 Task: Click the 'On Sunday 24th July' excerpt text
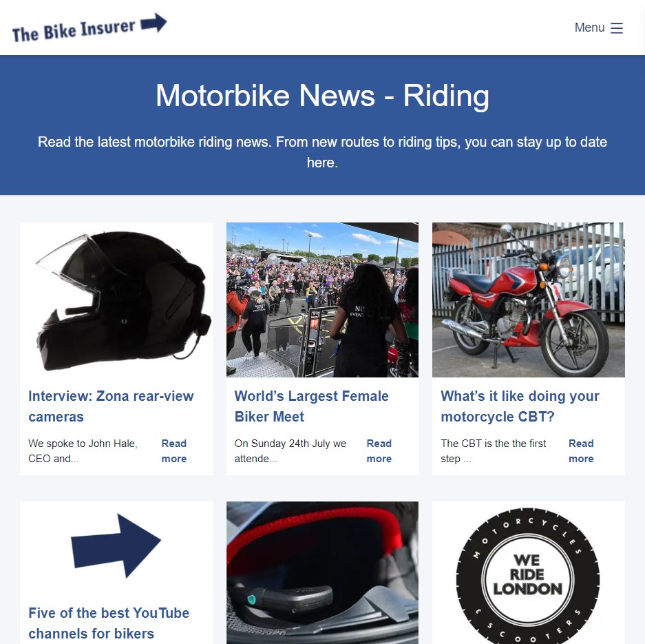click(x=290, y=451)
